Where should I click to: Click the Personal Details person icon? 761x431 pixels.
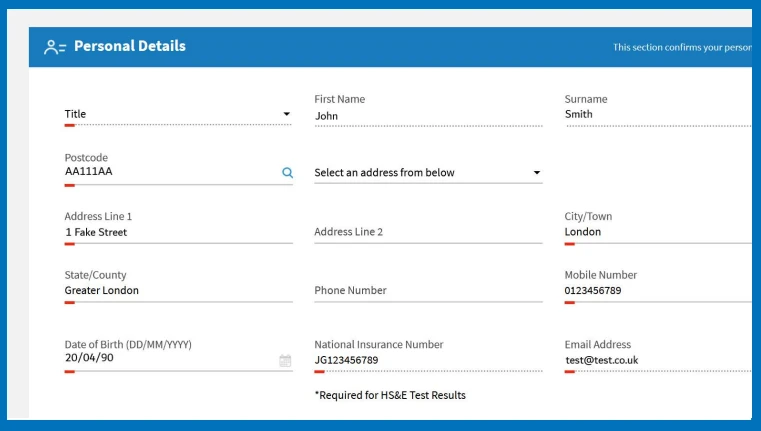click(54, 47)
